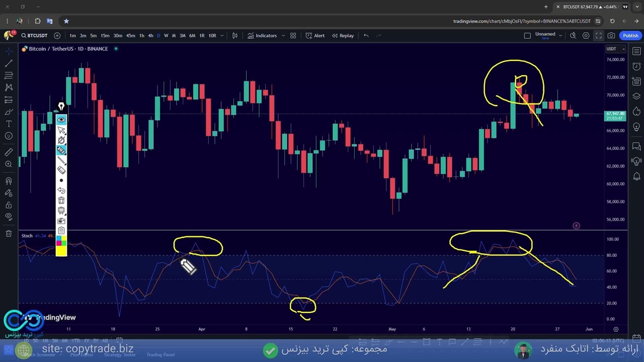Click the magnet mode icon
The width and height of the screenshot is (644, 362).
pos(9,181)
